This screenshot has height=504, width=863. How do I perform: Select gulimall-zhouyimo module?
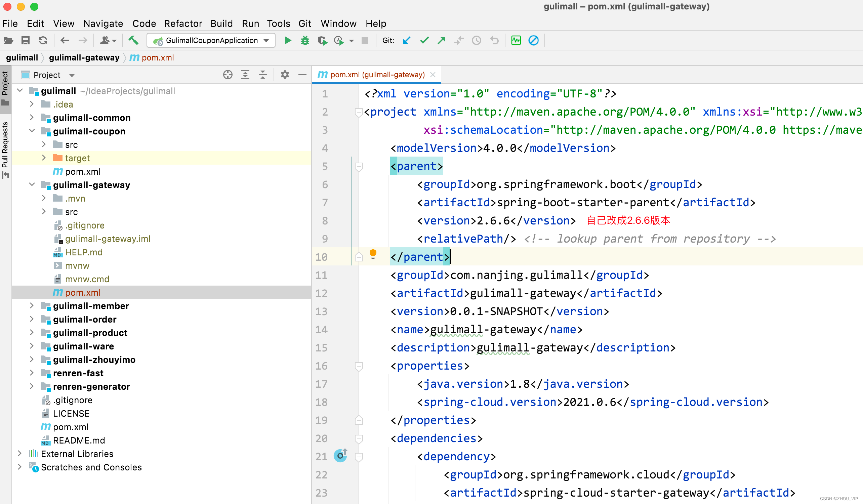94,360
